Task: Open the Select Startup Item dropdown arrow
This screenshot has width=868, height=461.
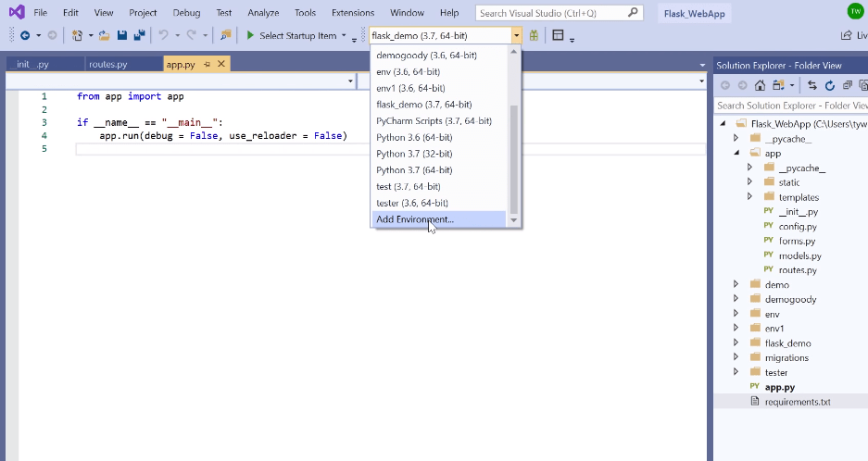Action: click(x=344, y=36)
